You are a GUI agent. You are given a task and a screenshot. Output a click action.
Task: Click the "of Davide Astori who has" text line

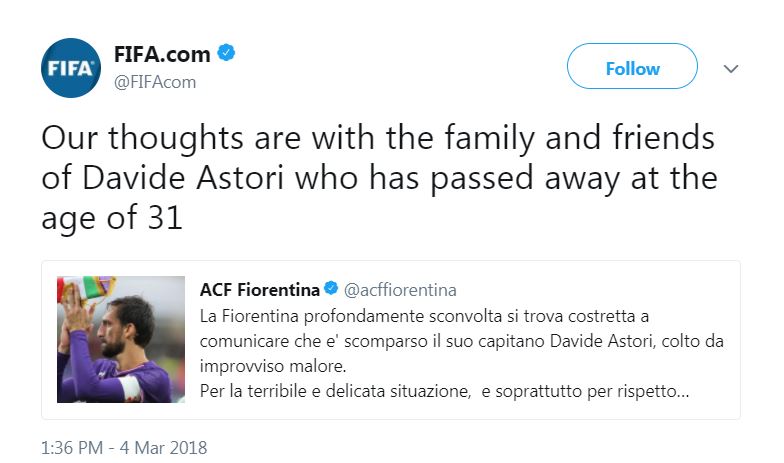378,178
